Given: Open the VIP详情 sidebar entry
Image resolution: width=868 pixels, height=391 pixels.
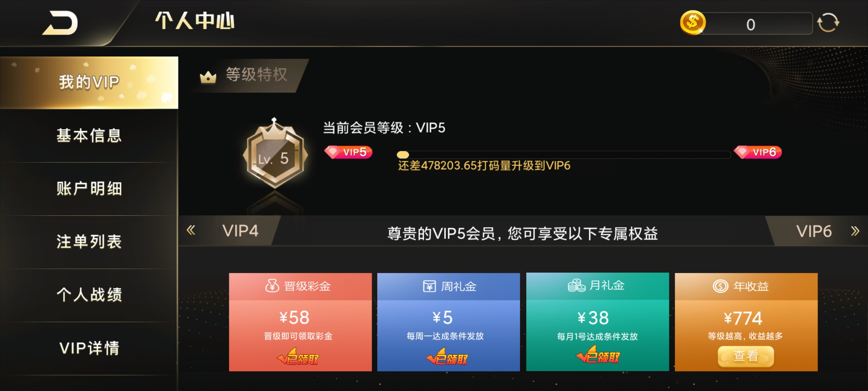Looking at the screenshot, I should (89, 348).
